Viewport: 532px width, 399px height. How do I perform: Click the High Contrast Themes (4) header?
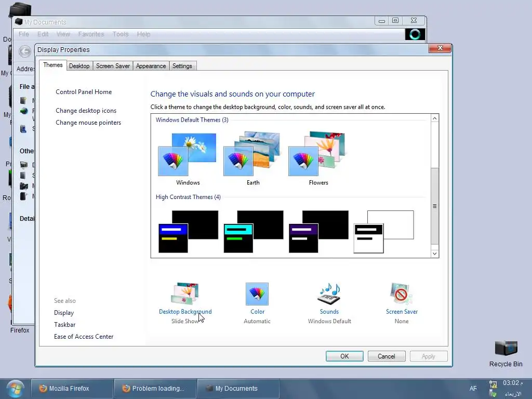(188, 197)
